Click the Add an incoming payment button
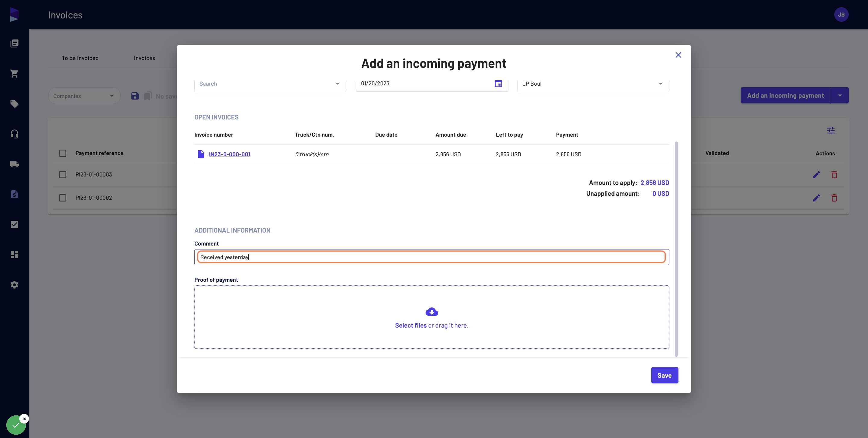Viewport: 868px width, 438px height. click(x=785, y=96)
